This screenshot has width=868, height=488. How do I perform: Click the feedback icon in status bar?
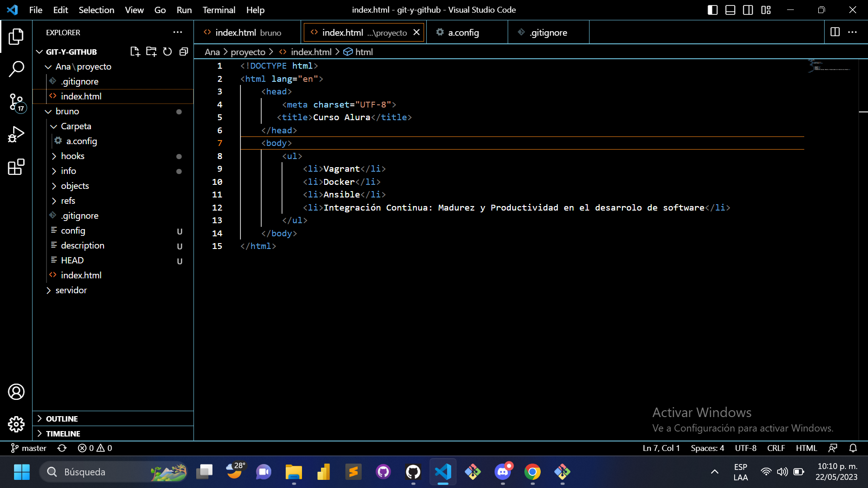coord(833,448)
